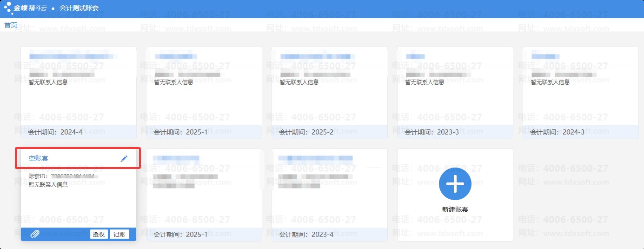Click the pencil edit icon on 空账套
This screenshot has height=249, width=644.
[x=124, y=159]
